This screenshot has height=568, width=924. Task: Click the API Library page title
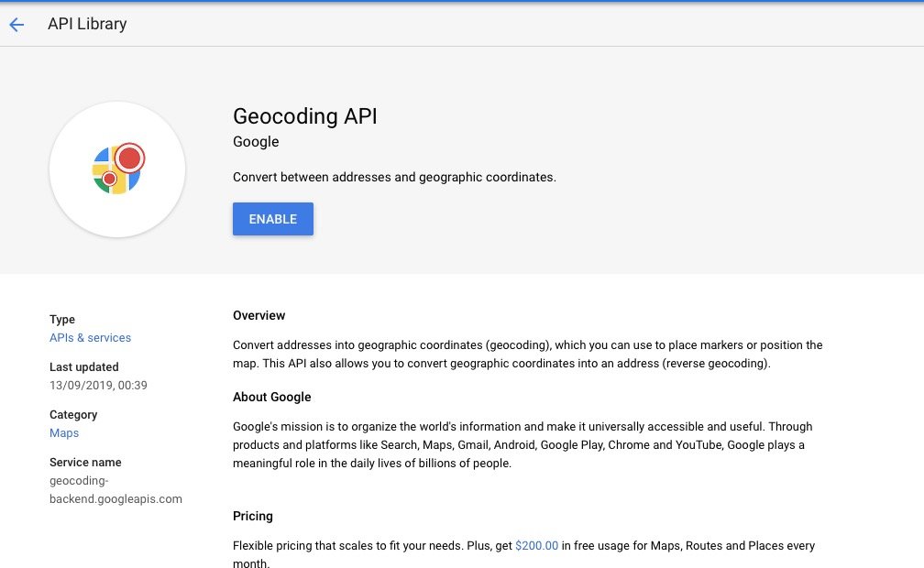[87, 24]
